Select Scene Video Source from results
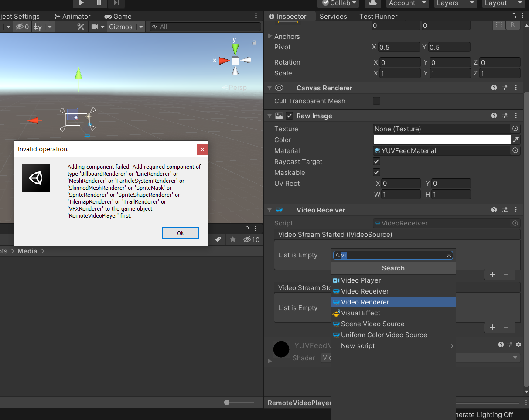Screen dimensions: 529x420 point(393,324)
